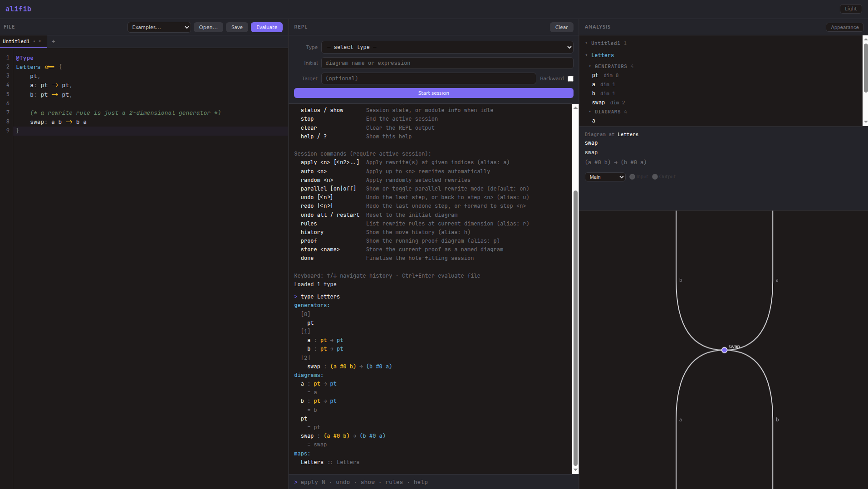Select generator b dim 1
This screenshot has height=489, width=868.
click(603, 93)
